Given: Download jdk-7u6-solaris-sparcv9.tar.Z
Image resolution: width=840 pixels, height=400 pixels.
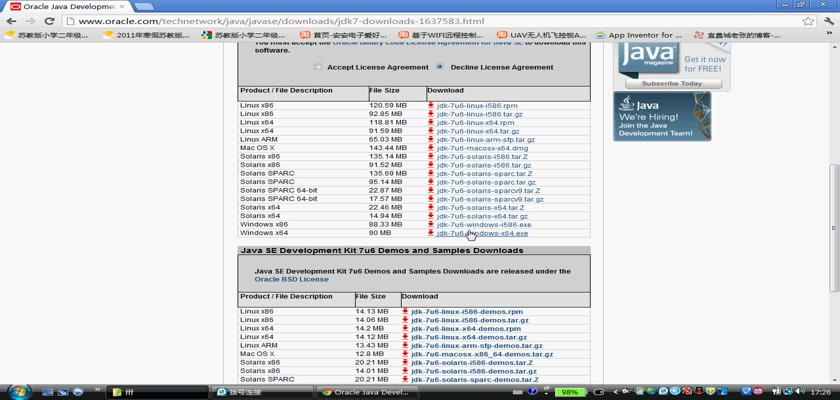Looking at the screenshot, I should 488,191.
